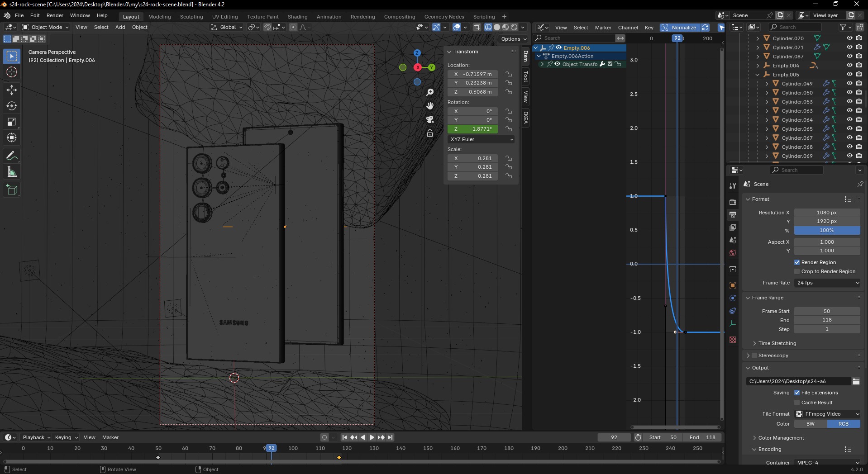The image size is (868, 474).
Task: Toggle File Extensions checkbox
Action: (797, 393)
